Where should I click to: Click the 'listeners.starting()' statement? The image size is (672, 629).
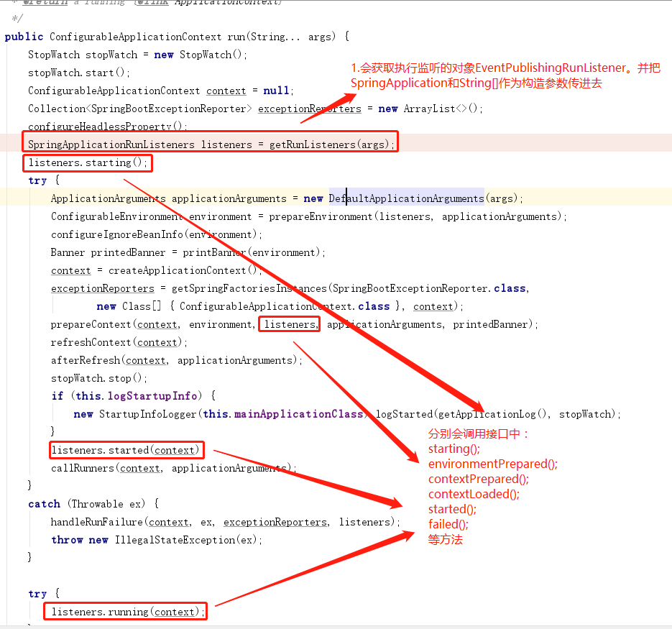click(88, 163)
